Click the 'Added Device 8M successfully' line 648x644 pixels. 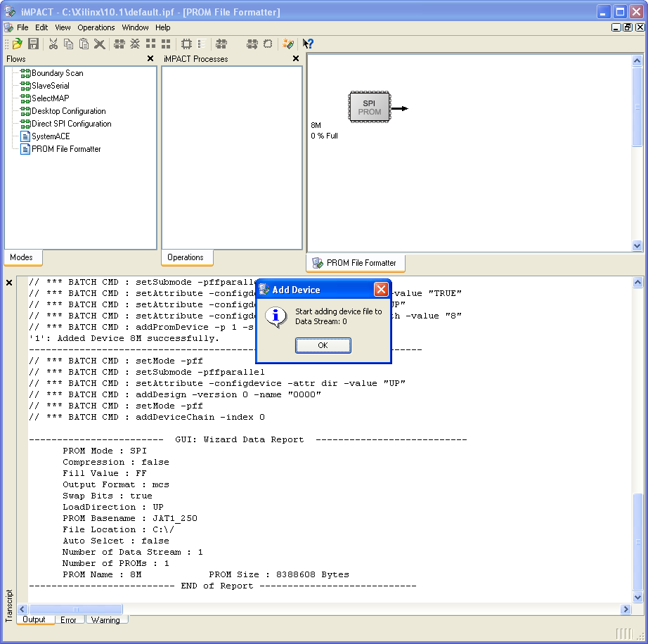pyautogui.click(x=124, y=338)
